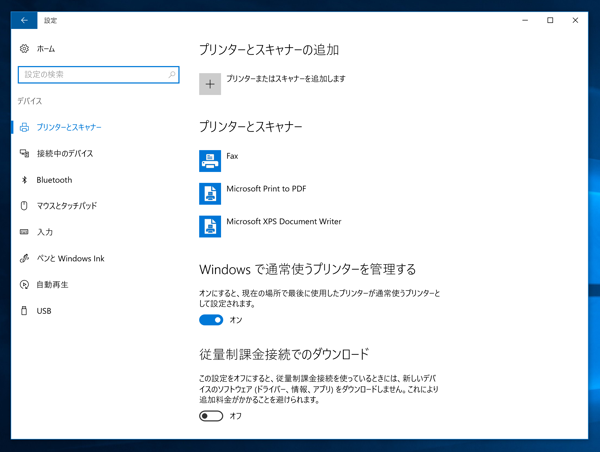The height and width of the screenshot is (452, 600).
Task: Click the autoplay icon for 自動再生
Action: 24,284
